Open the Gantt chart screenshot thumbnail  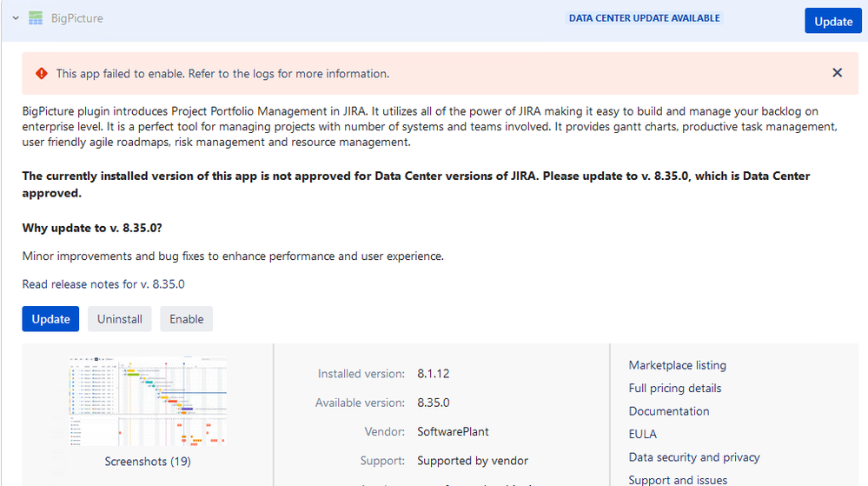click(148, 401)
